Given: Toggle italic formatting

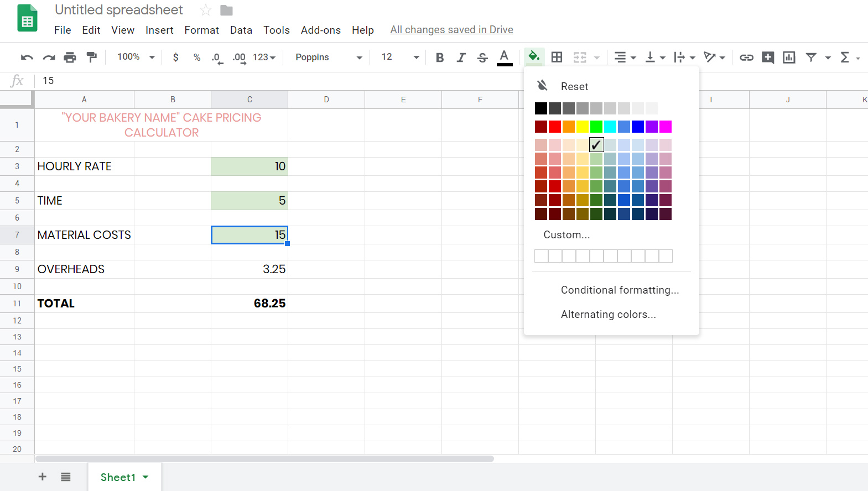Looking at the screenshot, I should tap(461, 58).
